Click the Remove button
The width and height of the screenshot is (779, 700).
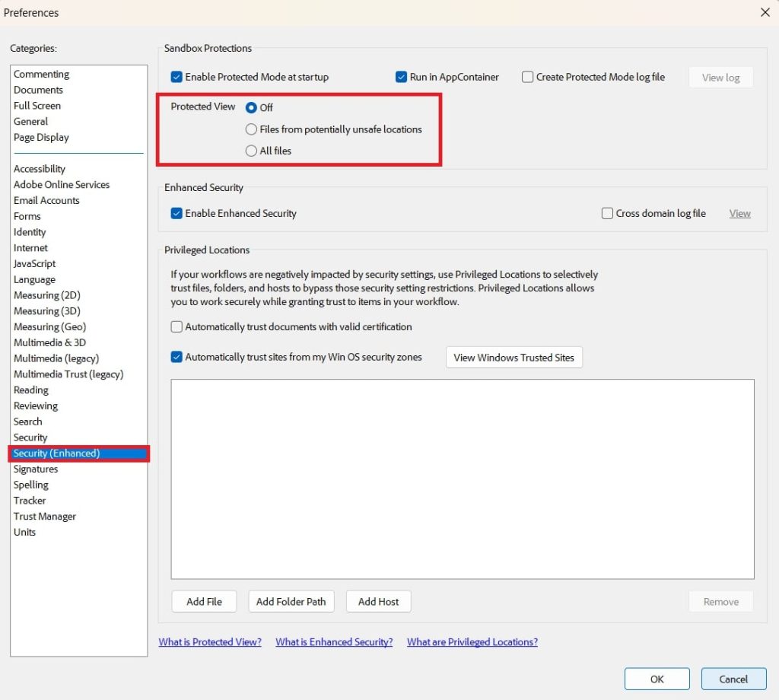coord(721,602)
